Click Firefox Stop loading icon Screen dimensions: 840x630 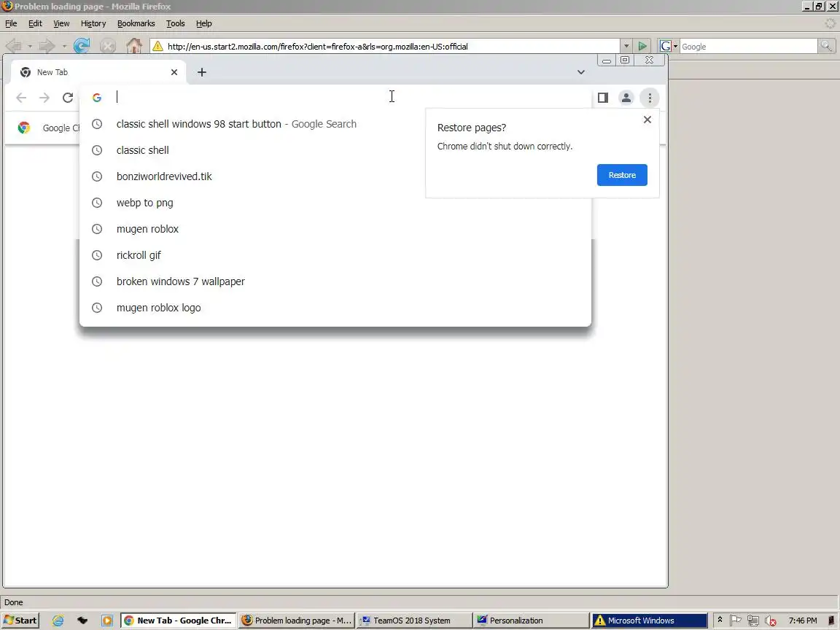pos(108,46)
